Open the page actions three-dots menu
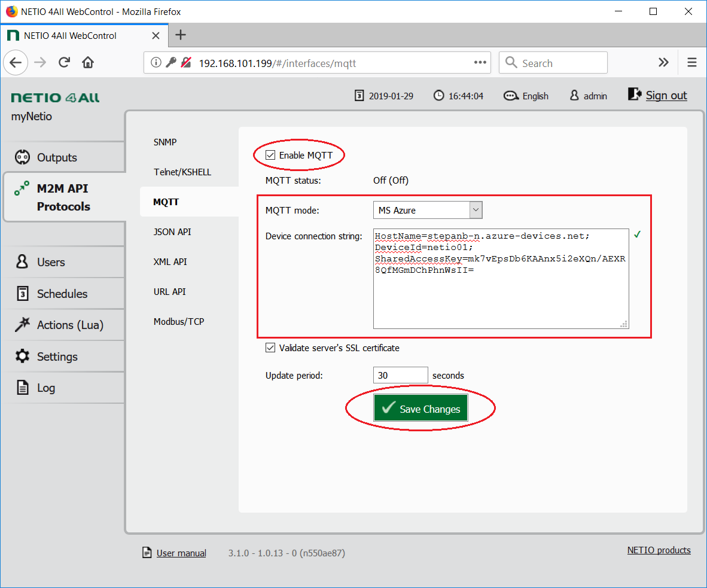 click(x=480, y=63)
